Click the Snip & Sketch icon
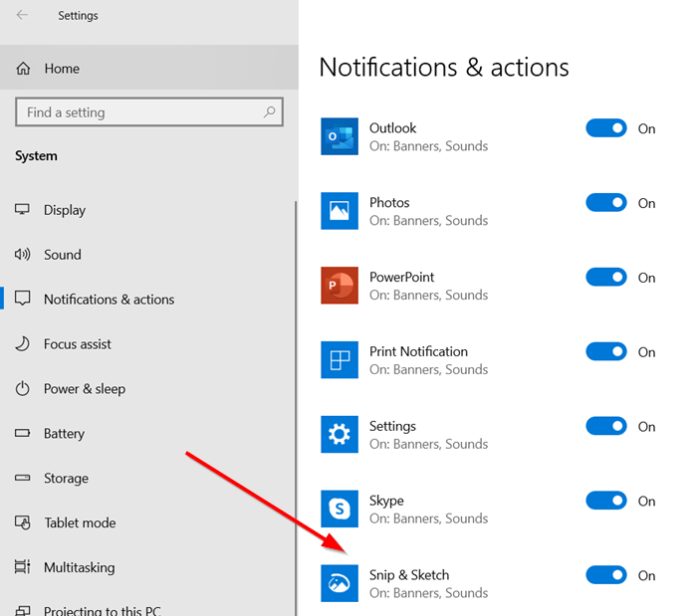Image resolution: width=697 pixels, height=616 pixels. (x=339, y=584)
